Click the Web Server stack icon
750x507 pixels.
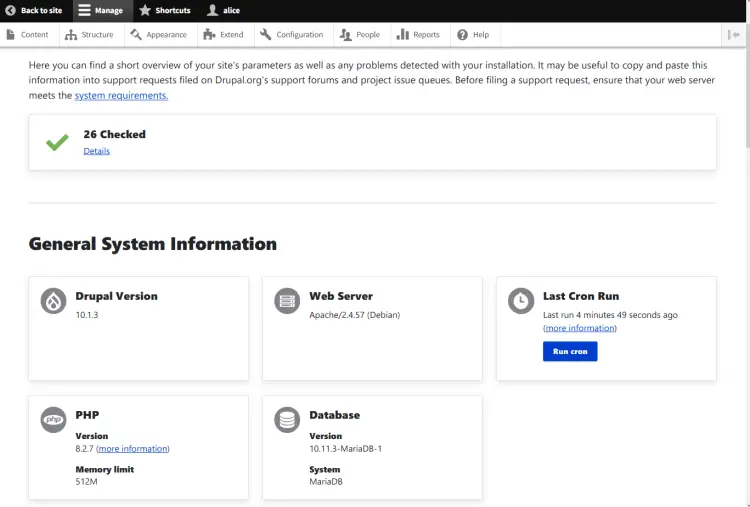tap(288, 300)
